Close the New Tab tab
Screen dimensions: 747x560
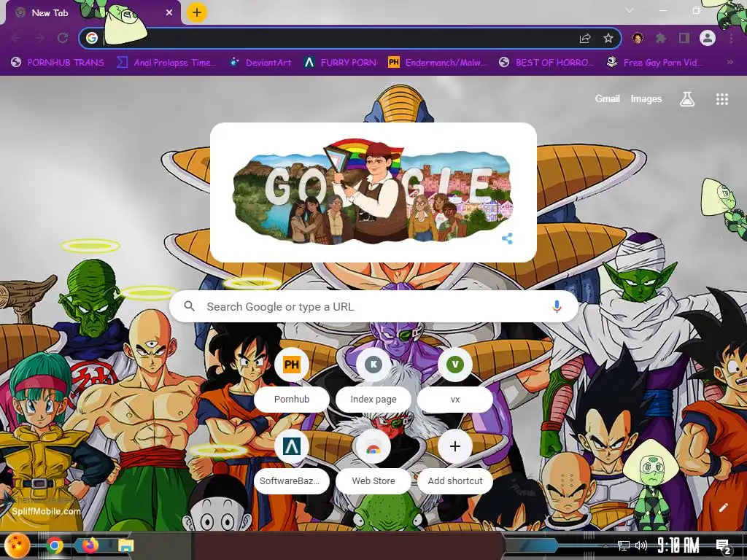pos(169,13)
